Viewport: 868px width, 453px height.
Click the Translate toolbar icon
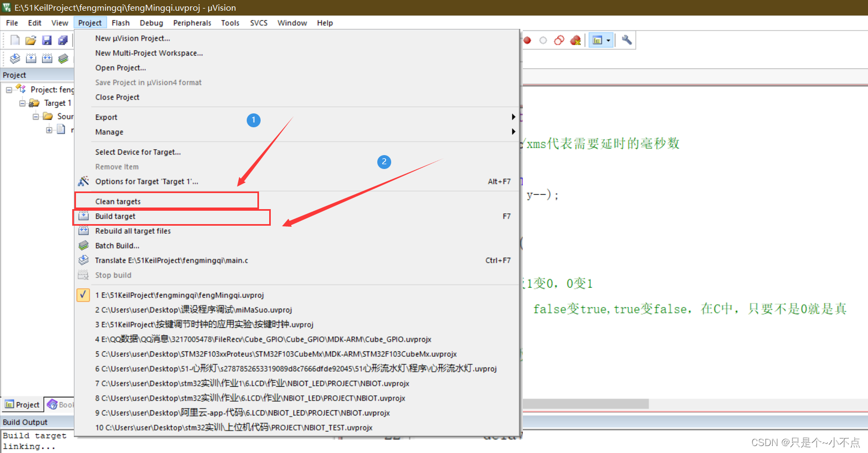pyautogui.click(x=15, y=58)
